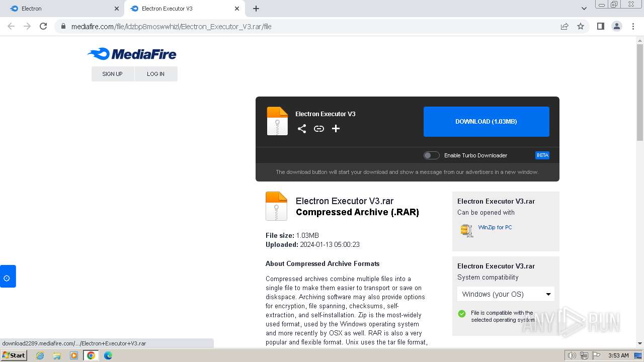Open a new tab with plus button

tap(256, 9)
